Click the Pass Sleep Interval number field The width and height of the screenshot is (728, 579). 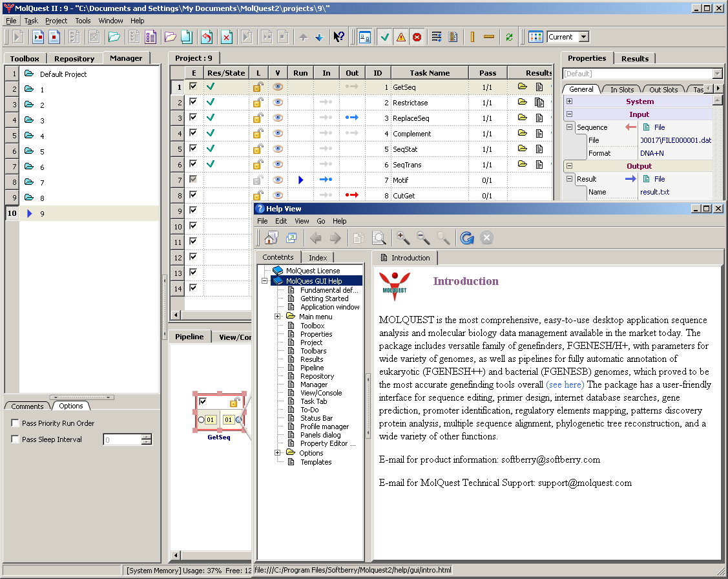[123, 439]
